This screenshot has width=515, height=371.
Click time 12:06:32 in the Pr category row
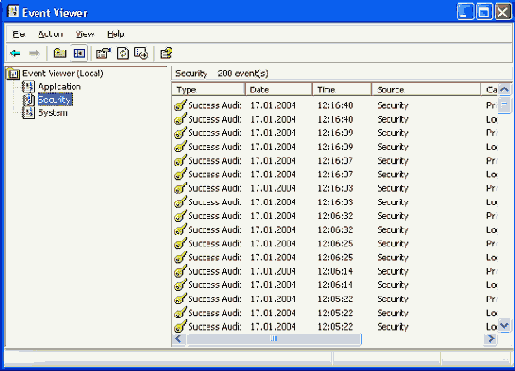(335, 216)
